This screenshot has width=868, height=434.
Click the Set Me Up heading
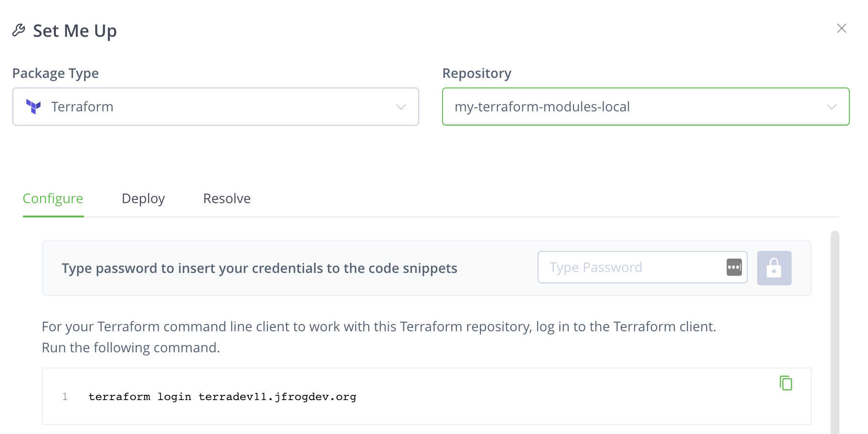point(75,31)
